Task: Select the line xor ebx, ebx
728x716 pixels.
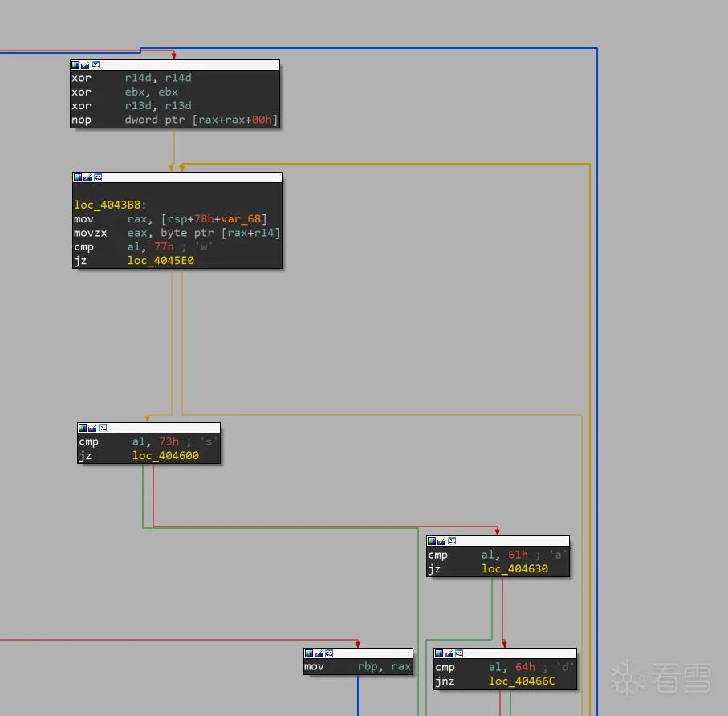Action: tap(125, 92)
